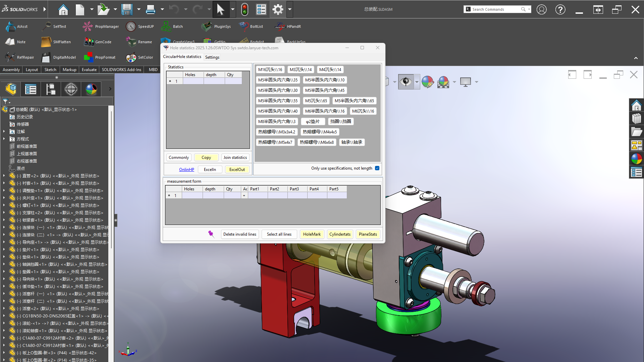Open the Options gear dropdown arrow
Viewport: 644px width, 362px height.
tap(290, 9)
